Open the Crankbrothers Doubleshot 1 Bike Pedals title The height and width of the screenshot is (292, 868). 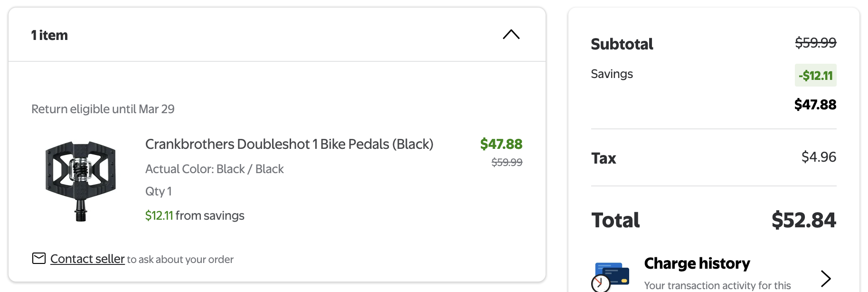pyautogui.click(x=289, y=144)
